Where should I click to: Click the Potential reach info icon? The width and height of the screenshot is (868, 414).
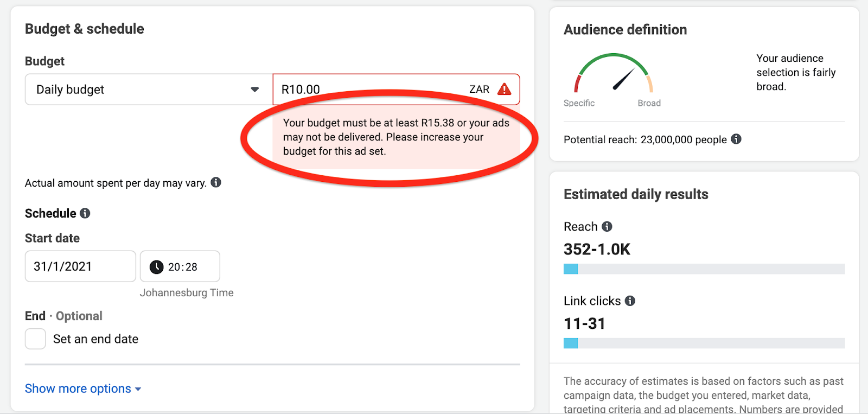(x=736, y=139)
